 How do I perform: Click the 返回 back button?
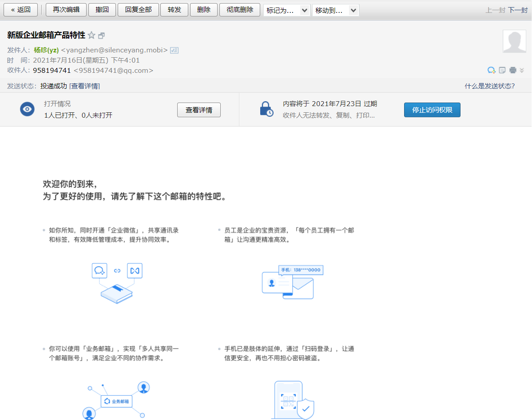tap(21, 10)
